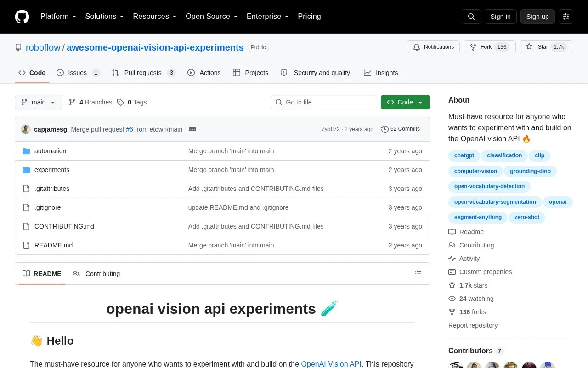Expand the Resources menu
Screen dimensions: 588x368
pyautogui.click(x=155, y=17)
